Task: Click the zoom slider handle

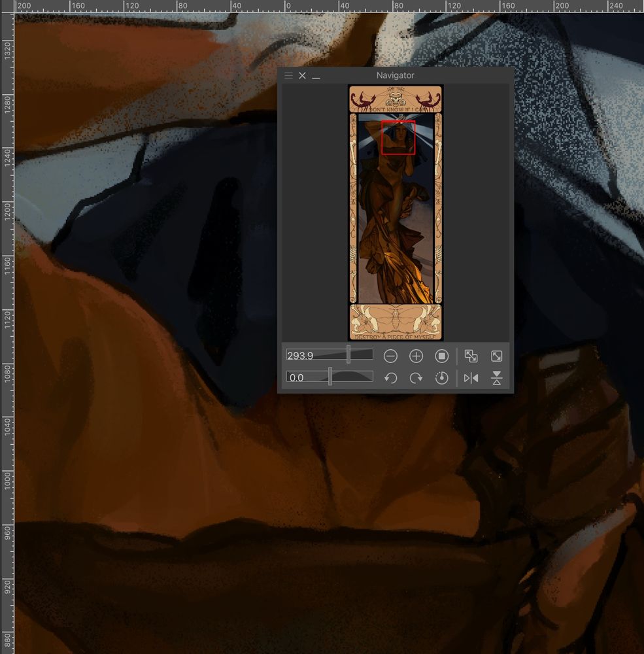Action: tap(348, 354)
